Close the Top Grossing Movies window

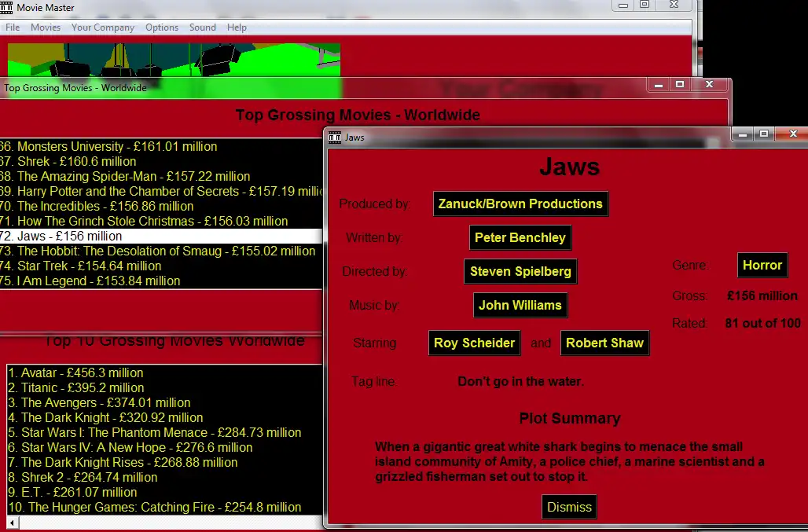pyautogui.click(x=710, y=85)
